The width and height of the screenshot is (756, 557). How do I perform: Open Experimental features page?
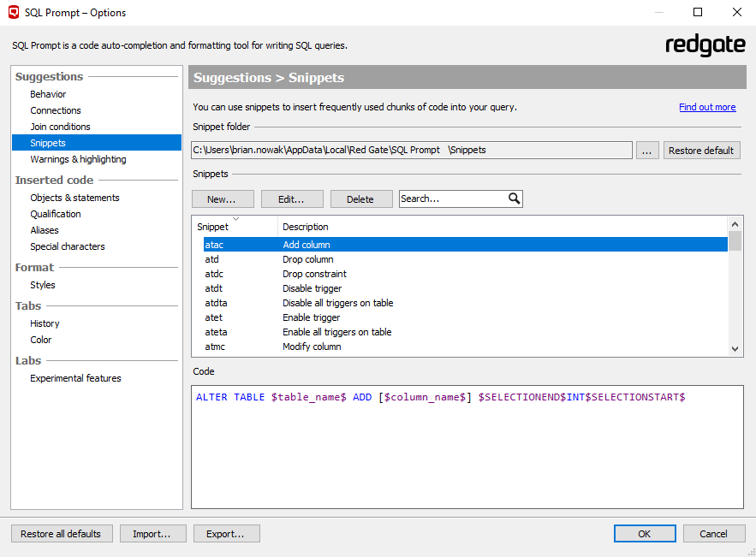click(x=75, y=378)
